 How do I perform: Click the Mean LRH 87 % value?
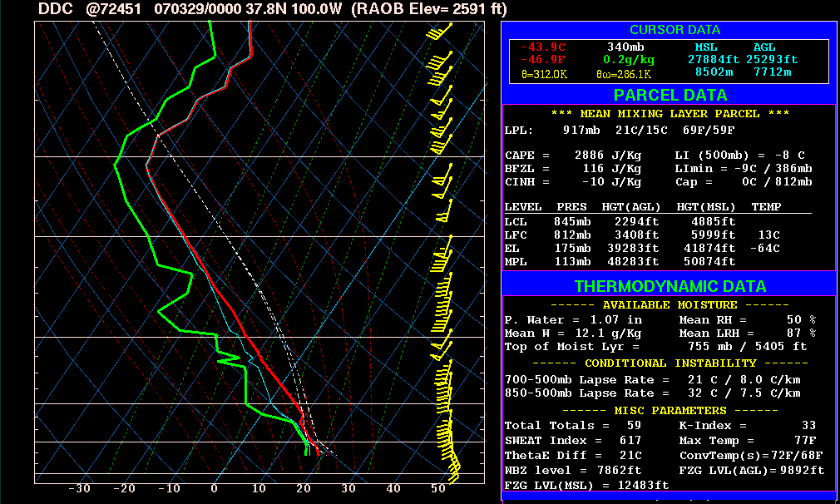(x=802, y=334)
